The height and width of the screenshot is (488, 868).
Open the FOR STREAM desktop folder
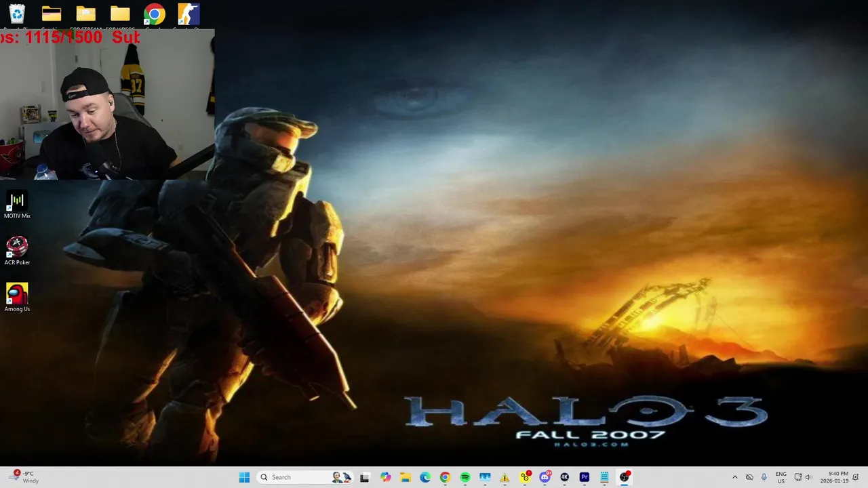click(85, 14)
